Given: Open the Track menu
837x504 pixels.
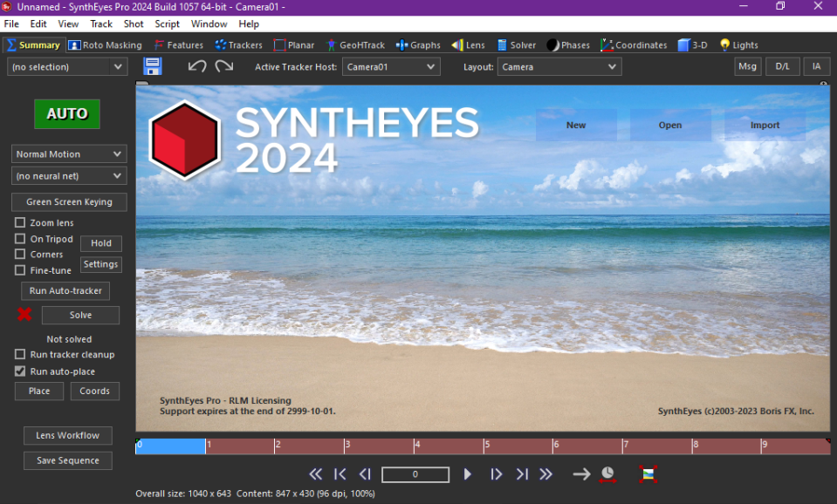Looking at the screenshot, I should [x=101, y=24].
